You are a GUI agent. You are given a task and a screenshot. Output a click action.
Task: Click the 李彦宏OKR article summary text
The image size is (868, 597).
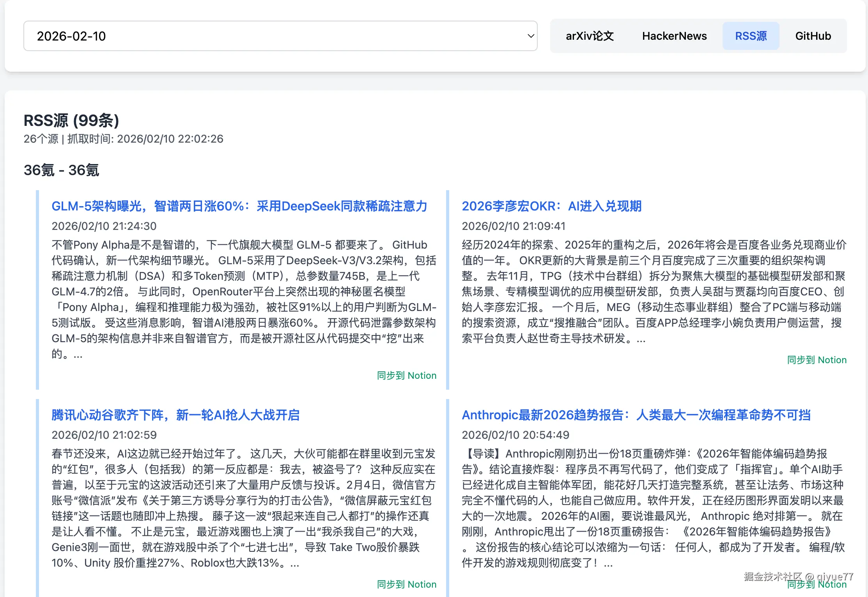(x=653, y=291)
